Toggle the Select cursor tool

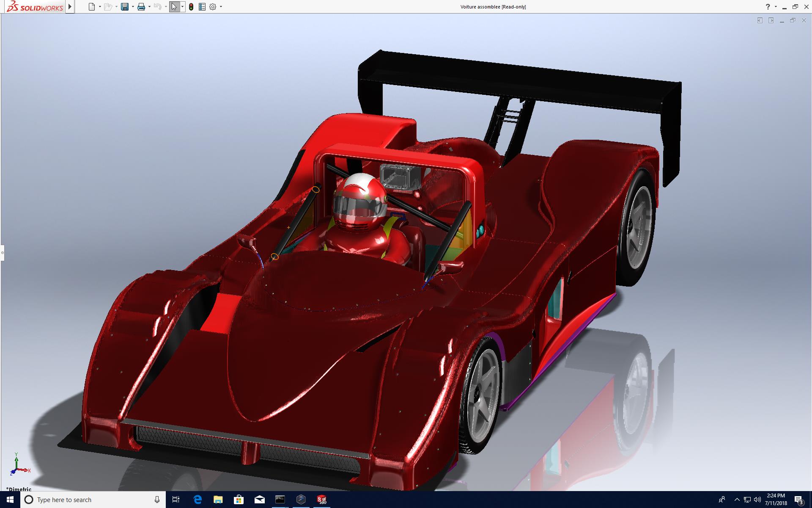click(x=174, y=7)
